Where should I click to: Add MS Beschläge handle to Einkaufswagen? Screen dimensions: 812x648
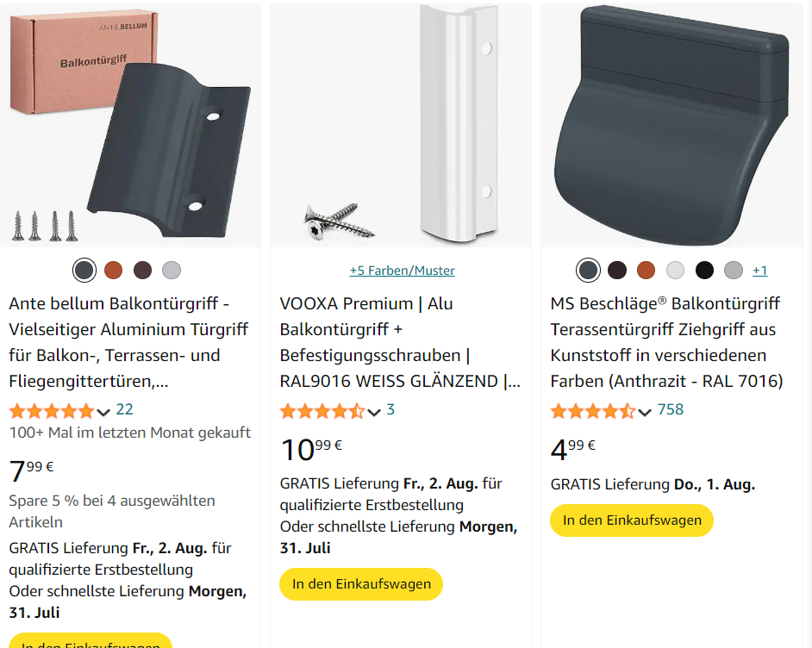coord(632,520)
